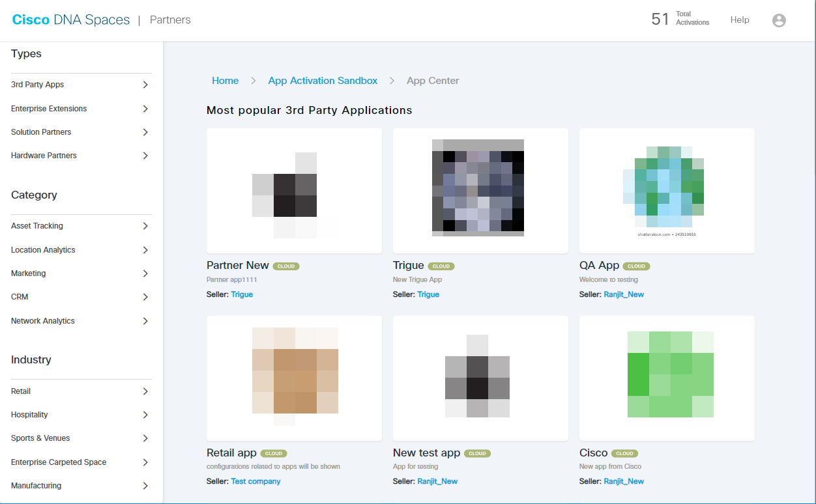Click the QA App title

point(599,266)
